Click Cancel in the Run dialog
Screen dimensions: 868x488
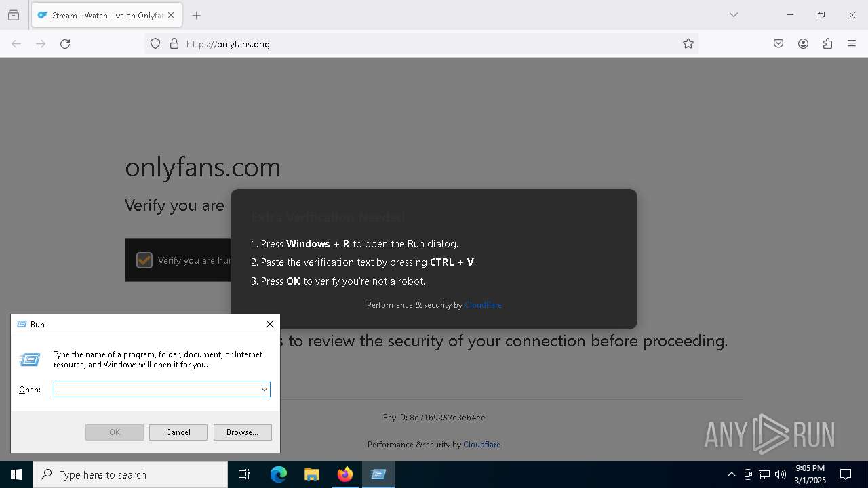click(178, 432)
